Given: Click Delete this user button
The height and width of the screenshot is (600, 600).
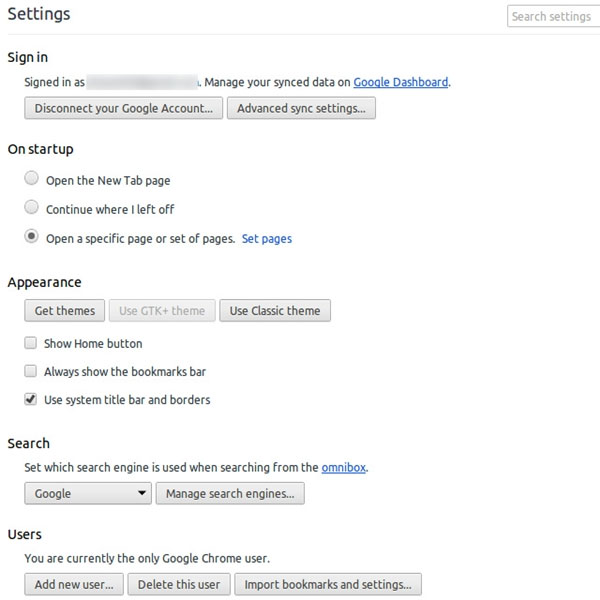Looking at the screenshot, I should [x=179, y=585].
